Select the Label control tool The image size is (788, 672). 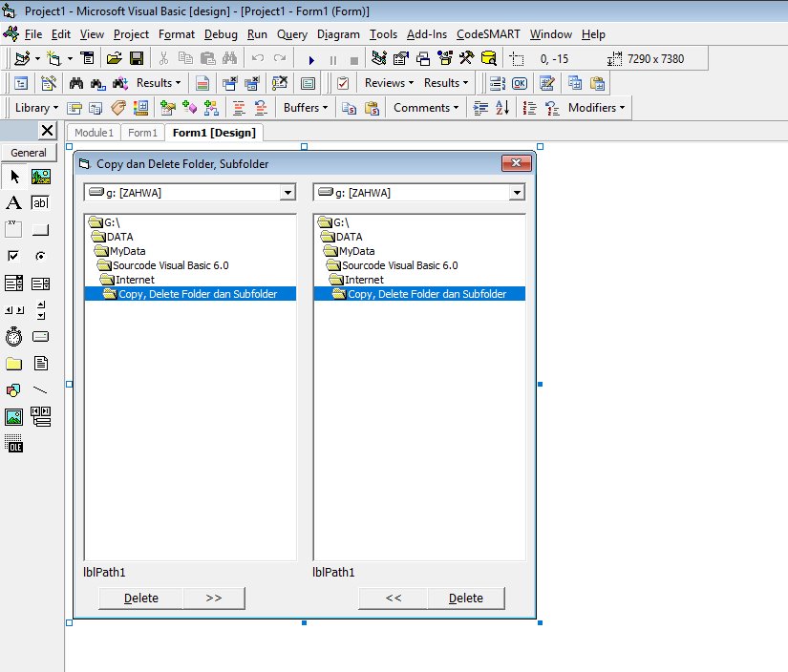pos(14,202)
